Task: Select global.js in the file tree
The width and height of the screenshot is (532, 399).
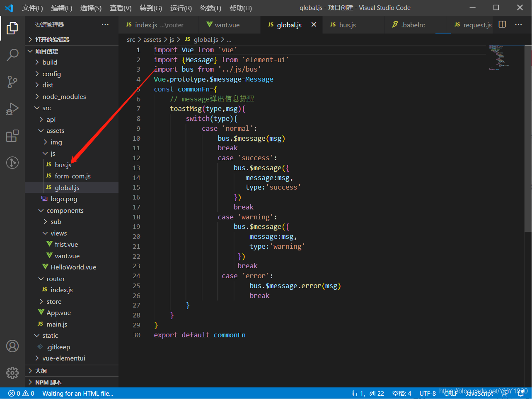Action: tap(72, 187)
